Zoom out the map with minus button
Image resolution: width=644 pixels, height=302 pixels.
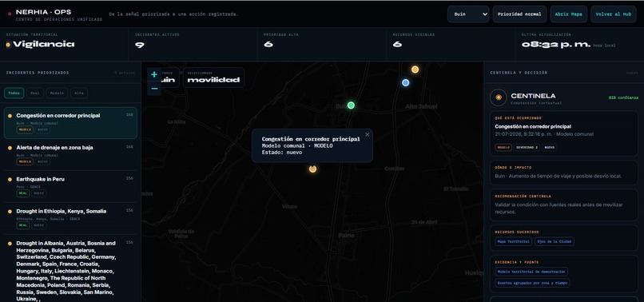tap(154, 89)
